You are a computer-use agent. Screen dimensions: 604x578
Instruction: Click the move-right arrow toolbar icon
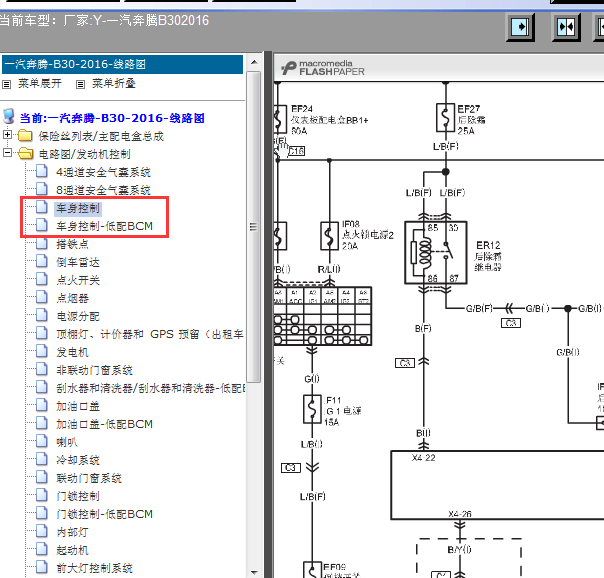tap(520, 27)
